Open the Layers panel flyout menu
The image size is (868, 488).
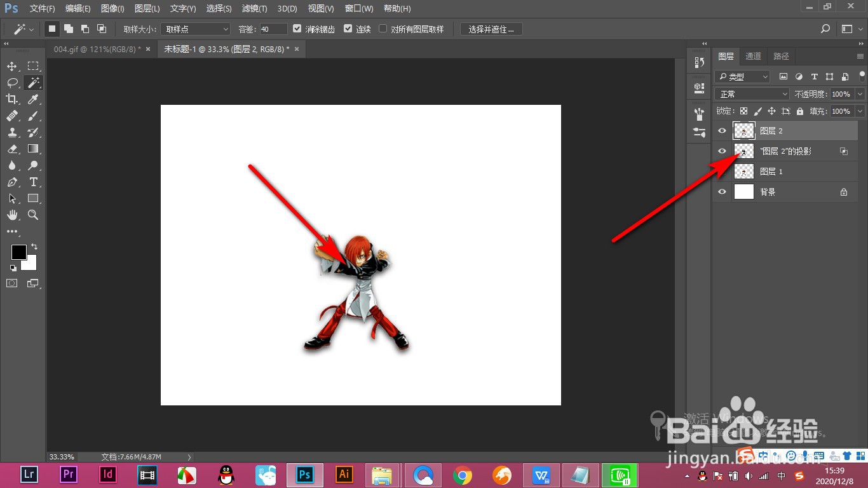pyautogui.click(x=860, y=57)
